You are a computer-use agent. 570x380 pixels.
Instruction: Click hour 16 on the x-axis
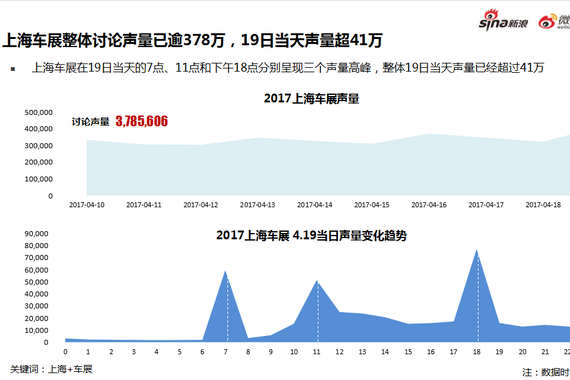tap(431, 352)
